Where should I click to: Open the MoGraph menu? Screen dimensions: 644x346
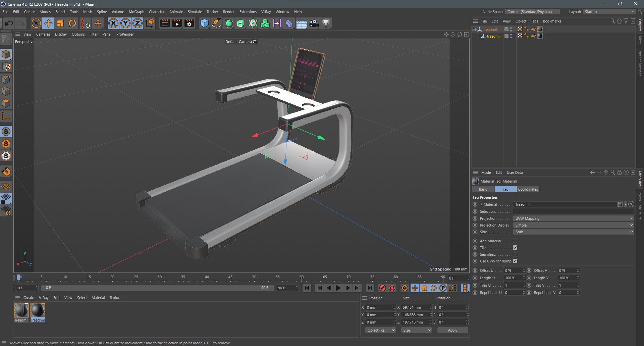click(x=136, y=12)
